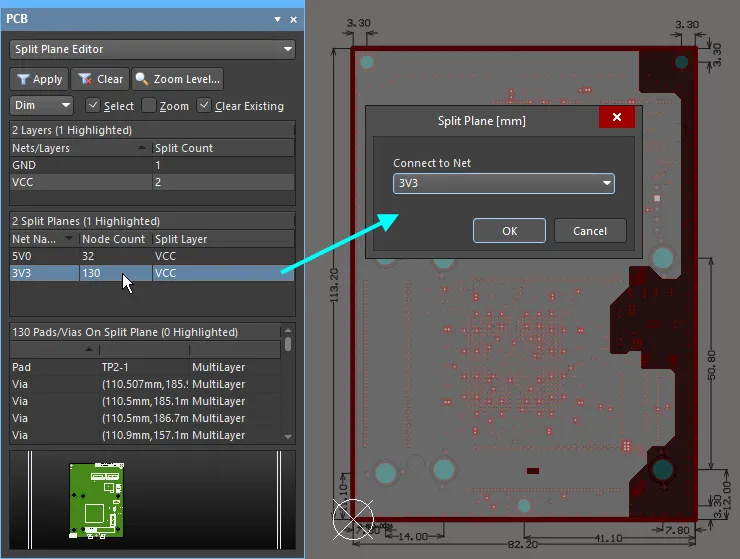
Task: Click the Net Name sort arrow
Action: click(69, 238)
